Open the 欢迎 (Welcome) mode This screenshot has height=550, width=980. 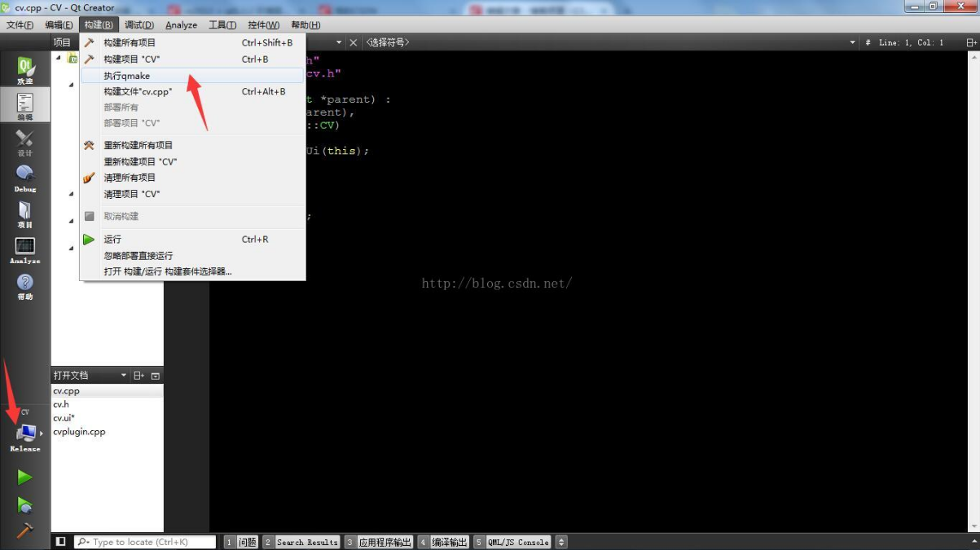click(24, 71)
